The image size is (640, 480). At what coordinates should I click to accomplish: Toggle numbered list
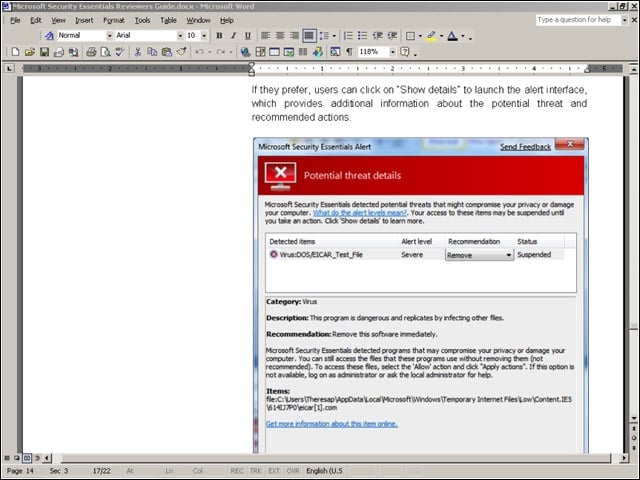(348, 36)
